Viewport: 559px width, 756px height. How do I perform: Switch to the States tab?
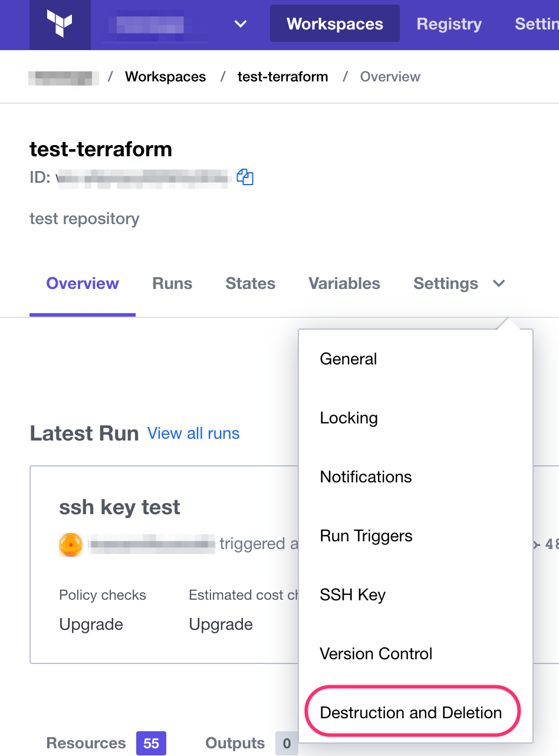pos(251,284)
